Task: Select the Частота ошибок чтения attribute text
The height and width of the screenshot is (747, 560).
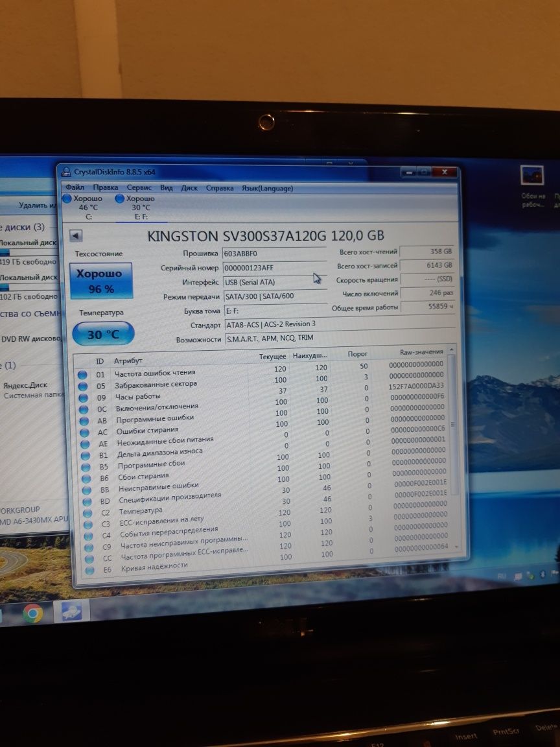Action: click(x=155, y=373)
